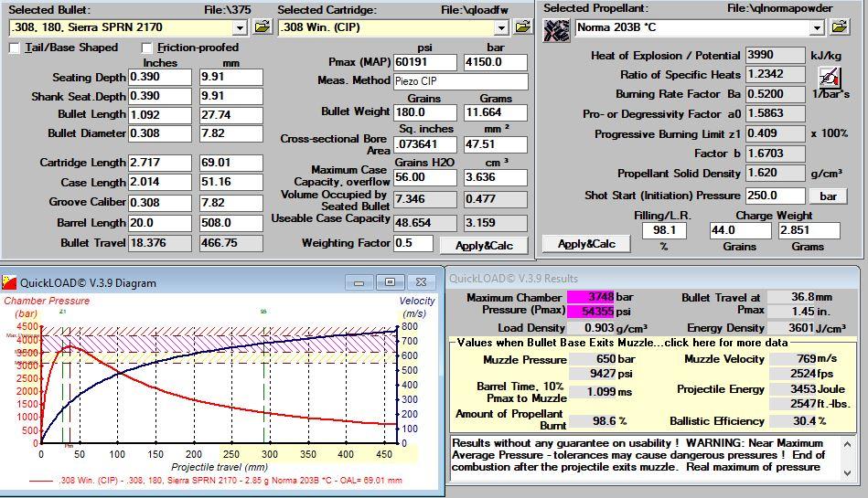Toggle Friction-proofed checkbox

pos(146,48)
